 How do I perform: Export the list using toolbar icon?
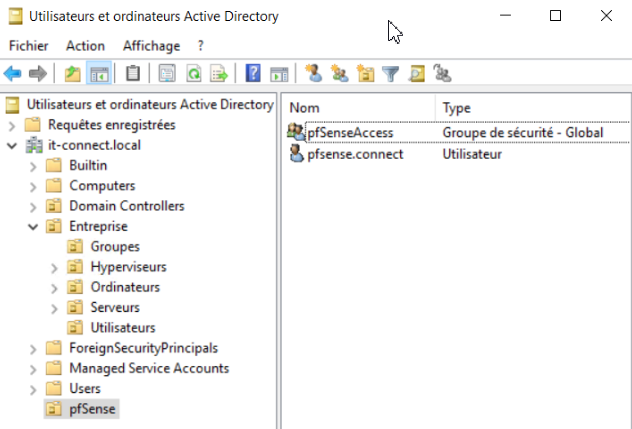[219, 74]
